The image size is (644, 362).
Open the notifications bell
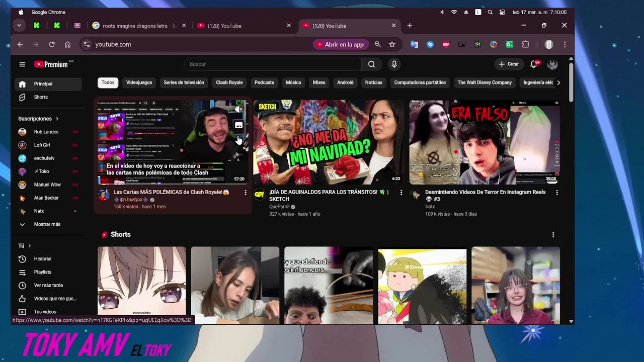click(x=534, y=64)
